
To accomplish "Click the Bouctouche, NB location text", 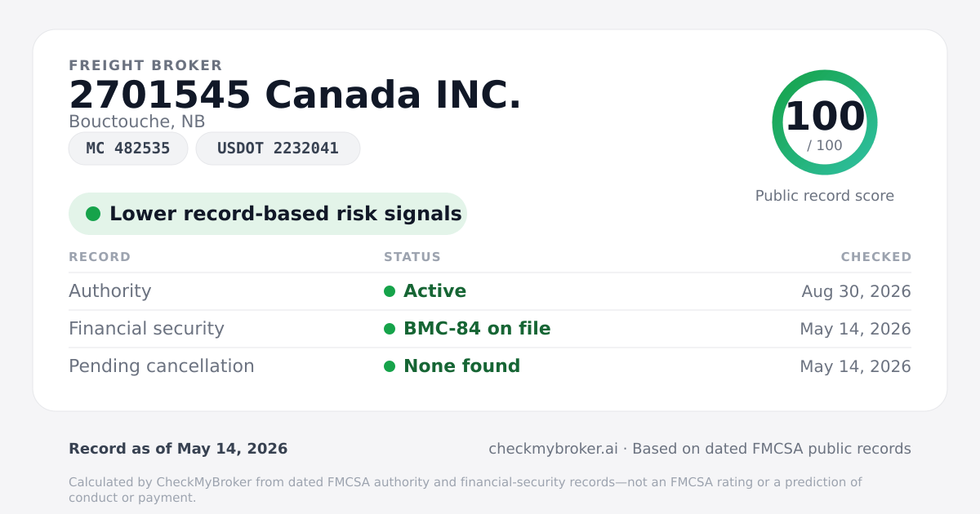I will click(136, 122).
